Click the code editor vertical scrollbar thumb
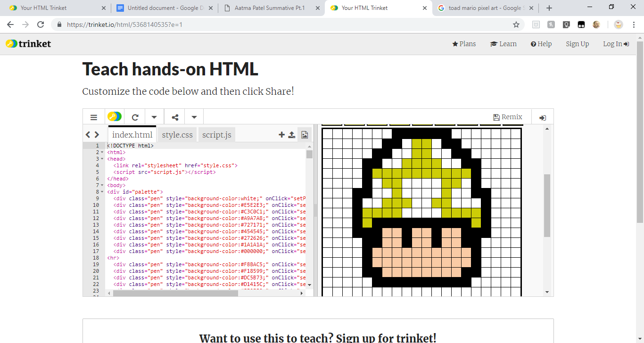This screenshot has width=644, height=343. [309, 154]
